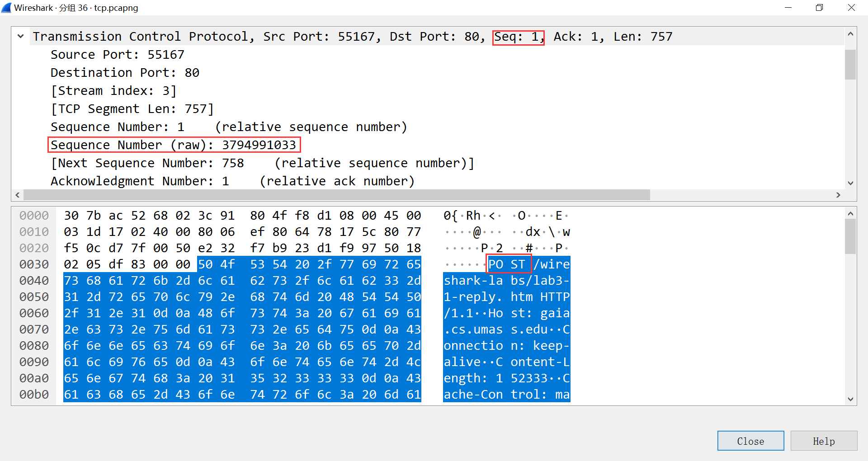Click details pane scroll down arrow

point(850,183)
